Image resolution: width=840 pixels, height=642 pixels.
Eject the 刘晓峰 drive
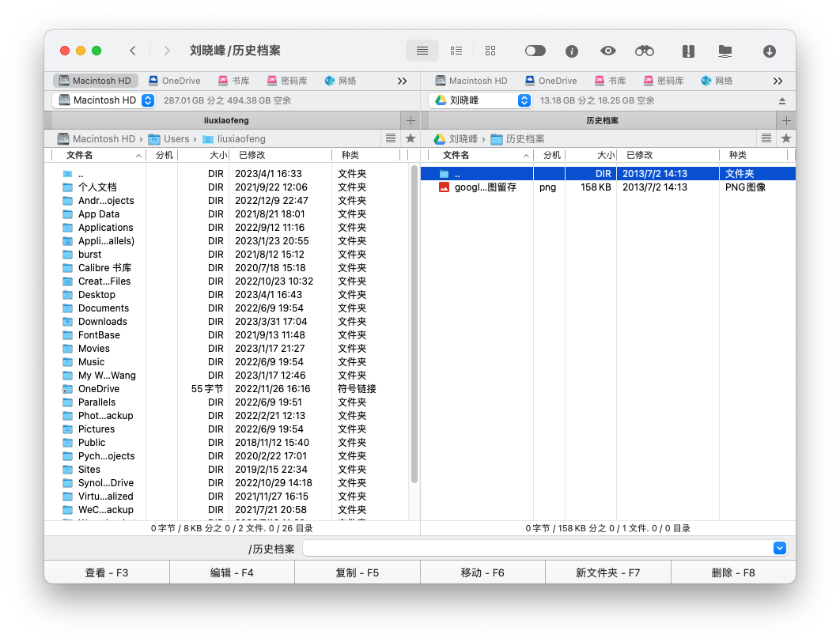click(x=782, y=100)
